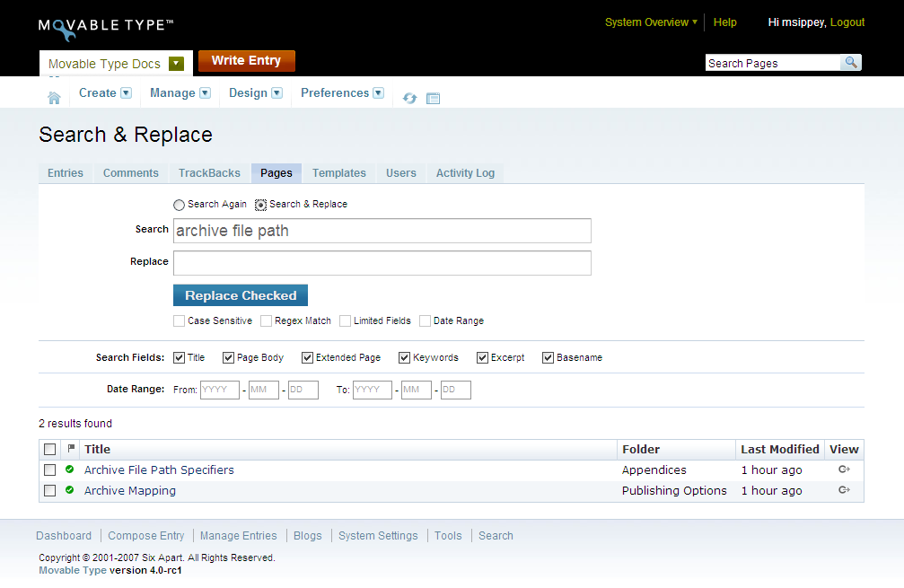The height and width of the screenshot is (588, 904).
Task: Open view link for Archive File Path Specifiers
Action: 843,470
